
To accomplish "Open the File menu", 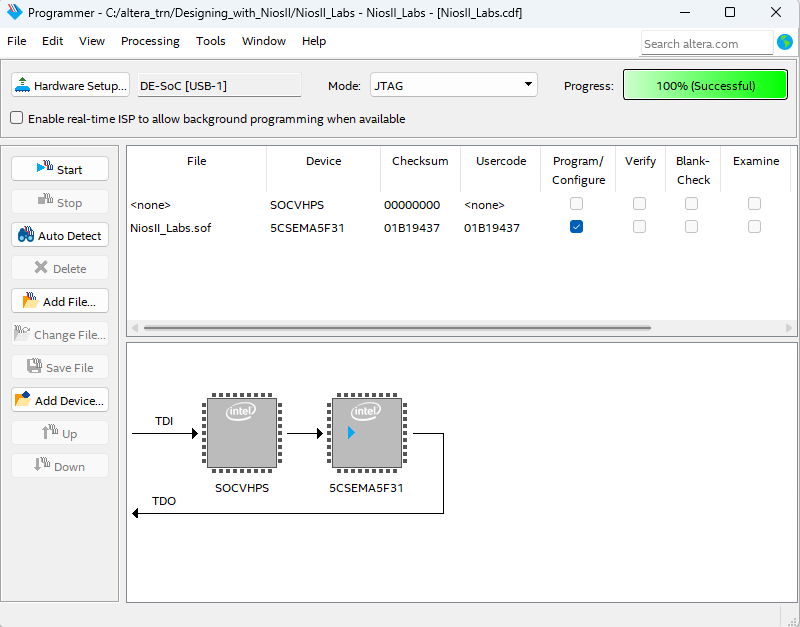I will coord(17,41).
